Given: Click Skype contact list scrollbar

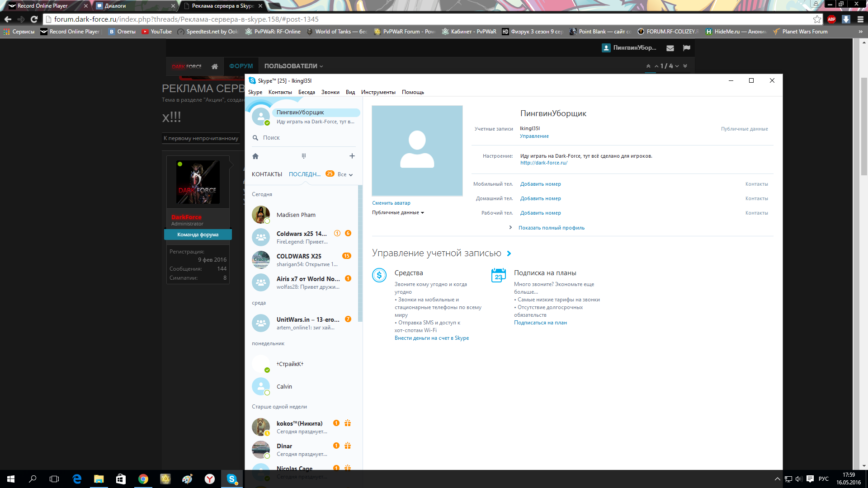Looking at the screenshot, I should 360,254.
